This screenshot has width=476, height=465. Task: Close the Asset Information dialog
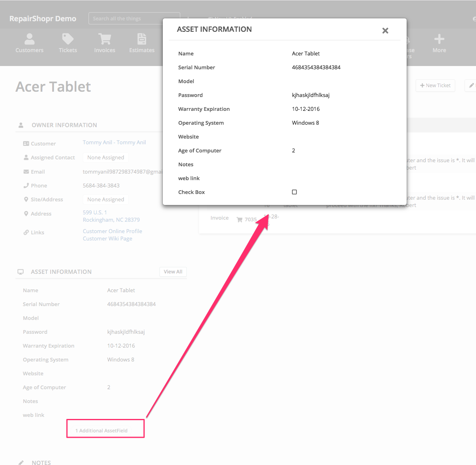[385, 31]
